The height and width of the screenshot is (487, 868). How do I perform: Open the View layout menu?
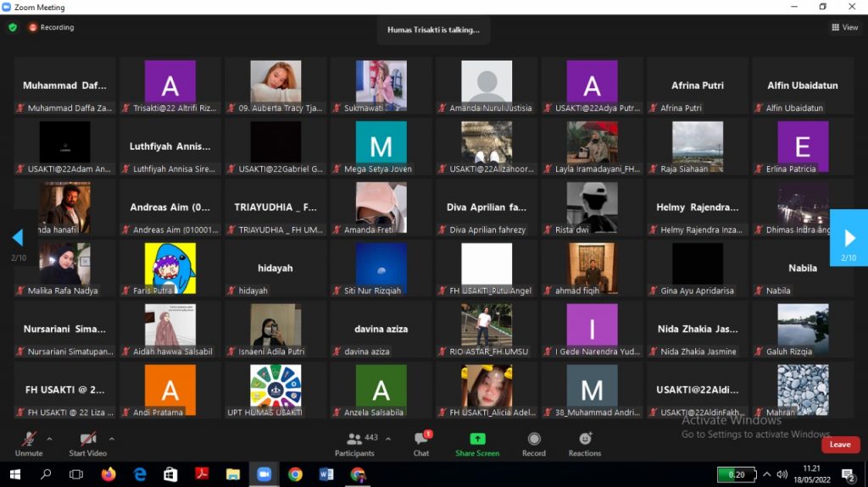pos(845,27)
